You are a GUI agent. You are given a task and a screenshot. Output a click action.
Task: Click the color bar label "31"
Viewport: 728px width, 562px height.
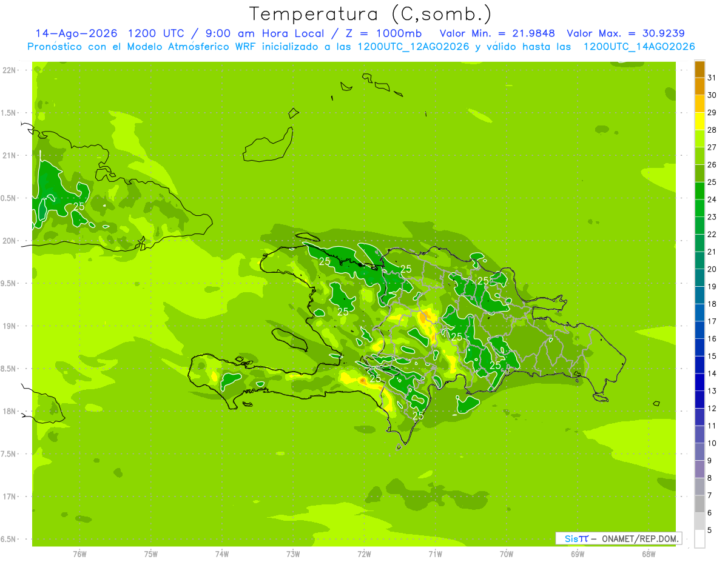(x=712, y=78)
